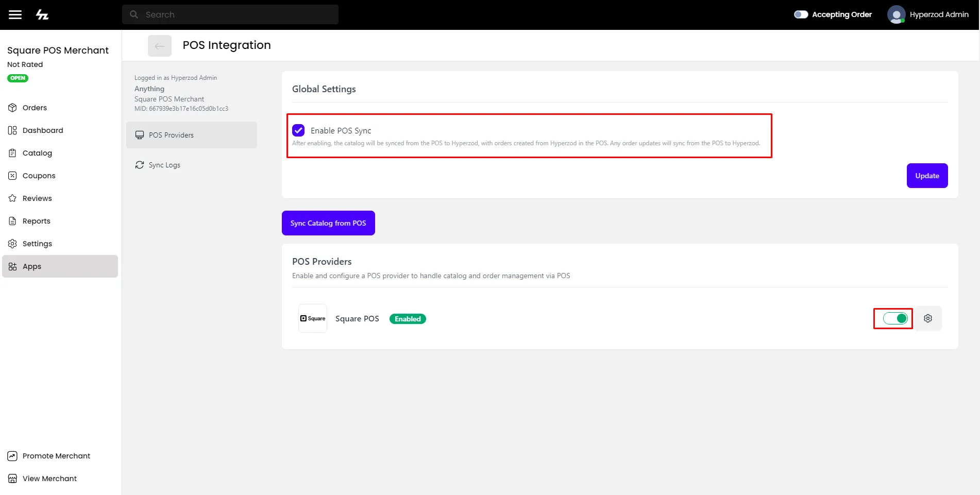980x495 pixels.
Task: Click the Apps grid icon
Action: 12,266
